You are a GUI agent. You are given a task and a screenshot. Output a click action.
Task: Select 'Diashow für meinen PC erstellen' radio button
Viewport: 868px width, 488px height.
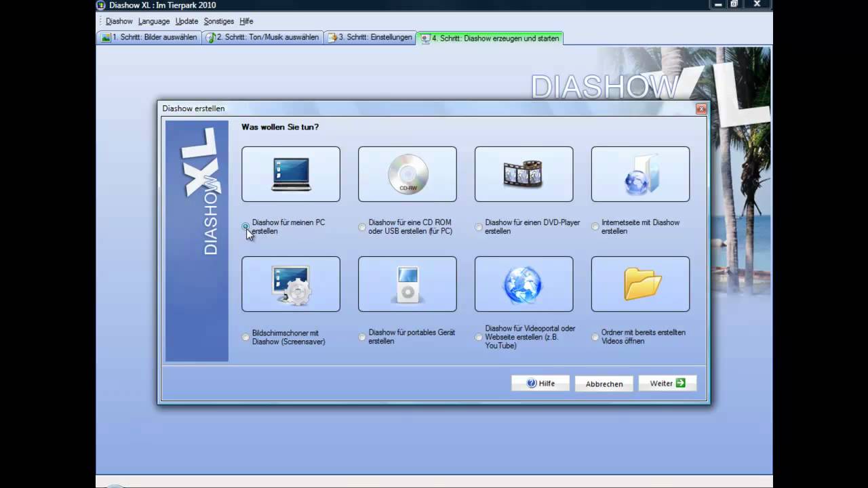pos(245,227)
